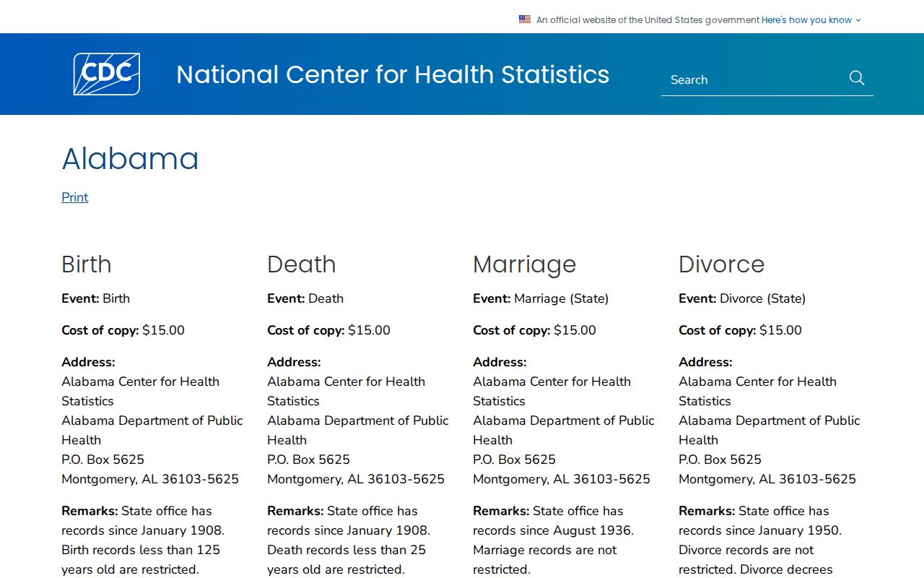The image size is (924, 578).
Task: Open the National Center for Health Statistics title link
Action: pyautogui.click(x=393, y=74)
